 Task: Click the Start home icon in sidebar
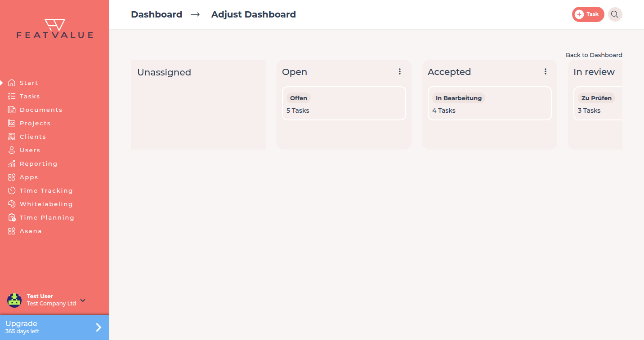(x=12, y=83)
